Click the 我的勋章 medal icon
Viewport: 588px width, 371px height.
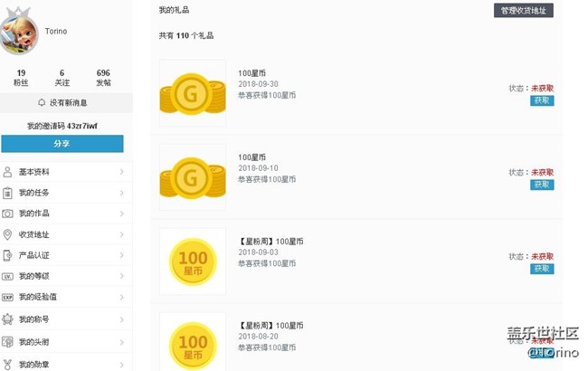pyautogui.click(x=8, y=364)
